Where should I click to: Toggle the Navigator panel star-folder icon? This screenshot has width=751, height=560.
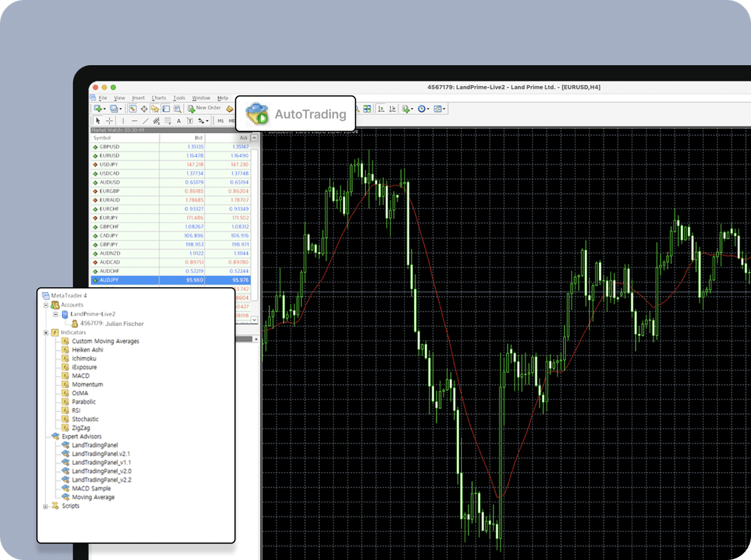click(x=155, y=109)
